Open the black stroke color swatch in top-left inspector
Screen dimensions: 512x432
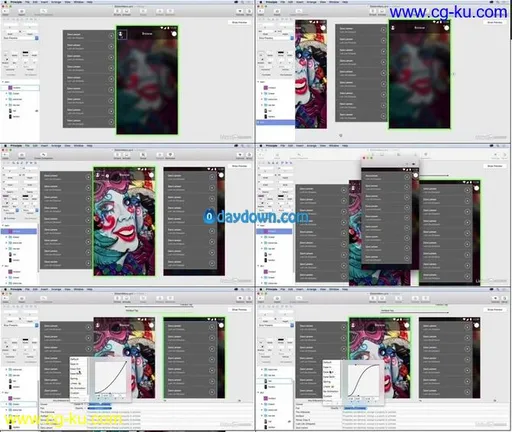point(26,52)
